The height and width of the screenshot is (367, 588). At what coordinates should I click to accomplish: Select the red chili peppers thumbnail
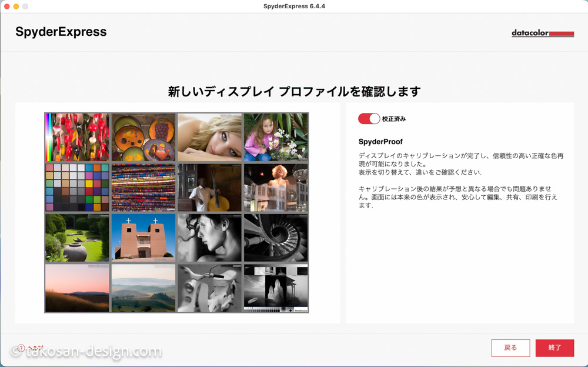[x=78, y=138]
